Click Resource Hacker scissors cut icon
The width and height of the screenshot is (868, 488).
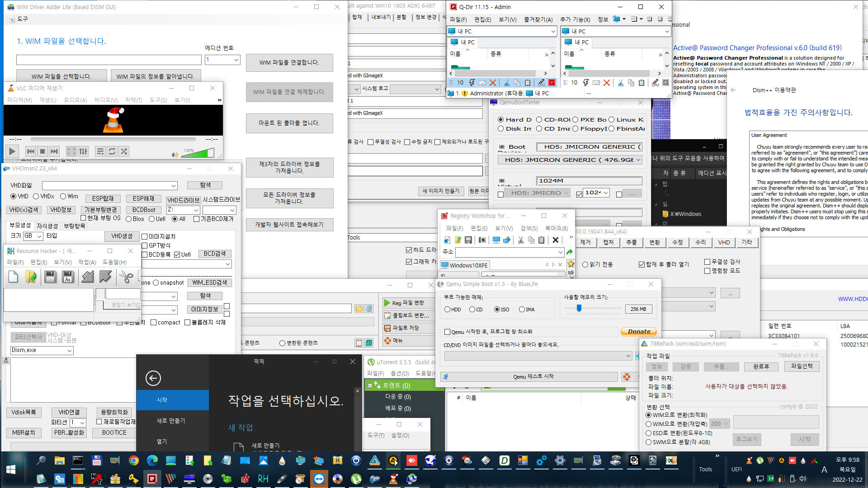126,277
